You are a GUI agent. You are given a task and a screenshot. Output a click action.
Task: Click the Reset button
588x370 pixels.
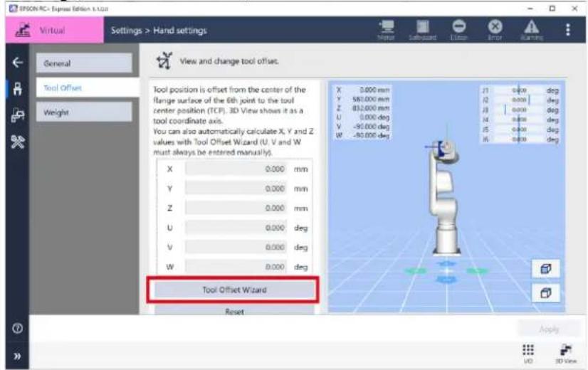point(234,311)
